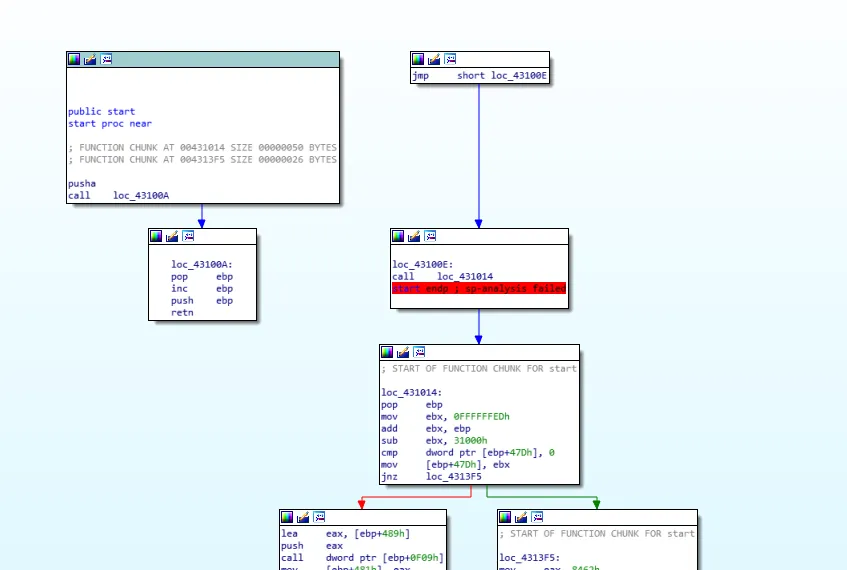Click the 'call loc_43100A' instruction

[x=118, y=196]
